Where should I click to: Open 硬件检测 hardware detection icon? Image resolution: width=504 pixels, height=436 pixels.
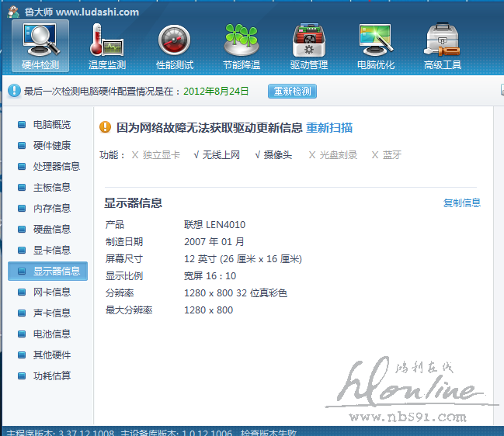(40, 46)
